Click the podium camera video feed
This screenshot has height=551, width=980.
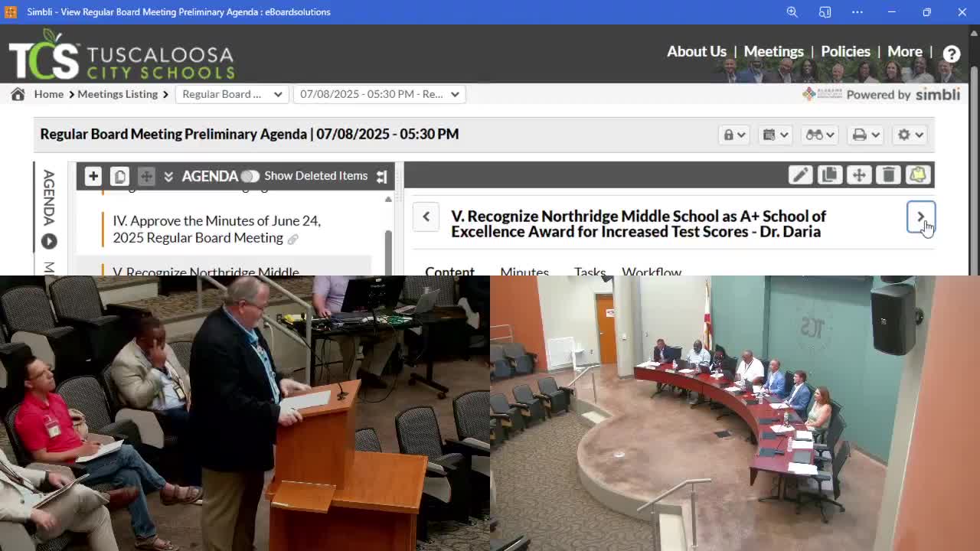click(x=245, y=413)
